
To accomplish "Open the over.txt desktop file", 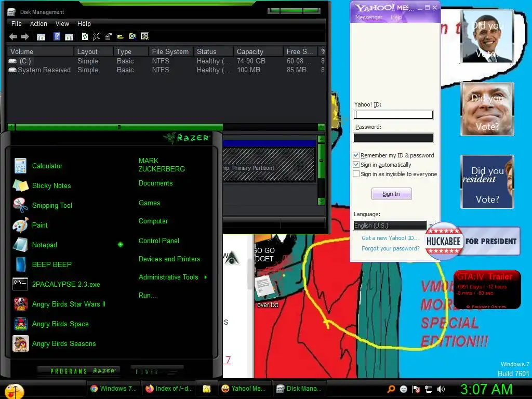I will pyautogui.click(x=267, y=291).
